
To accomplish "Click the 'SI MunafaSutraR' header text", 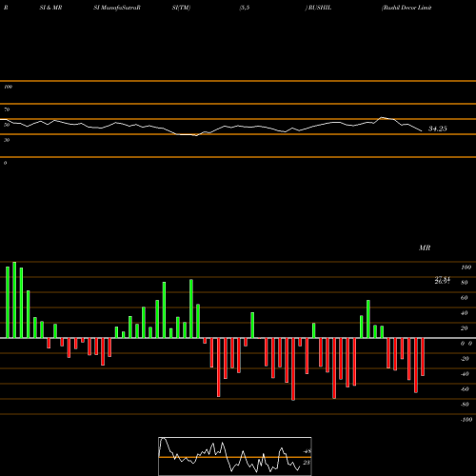I will click(117, 8).
